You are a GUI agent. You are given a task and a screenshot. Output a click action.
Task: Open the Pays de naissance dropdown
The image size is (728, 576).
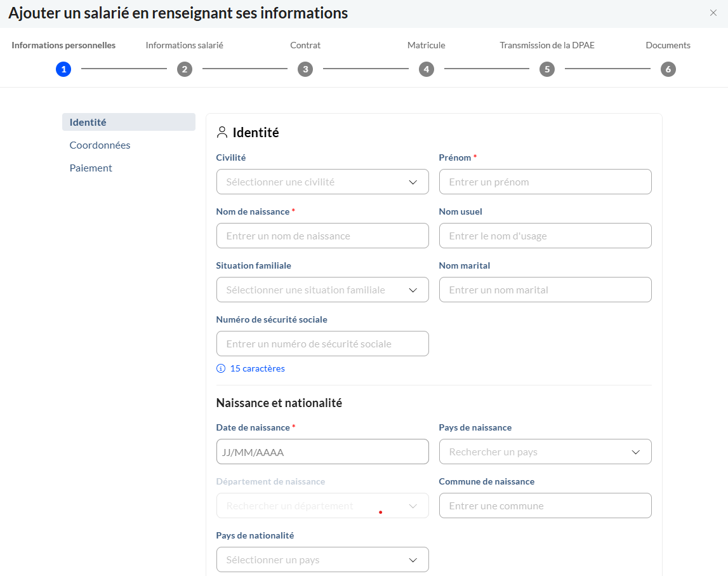(x=545, y=452)
